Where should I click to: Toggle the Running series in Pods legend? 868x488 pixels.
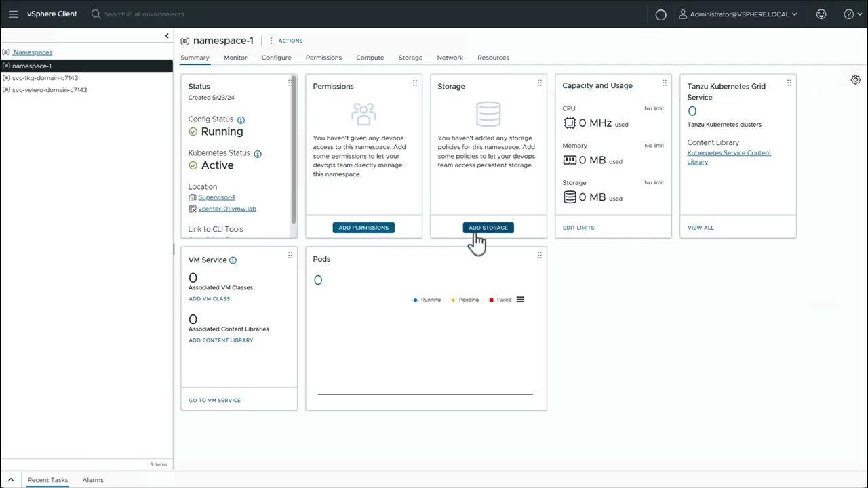[427, 300]
